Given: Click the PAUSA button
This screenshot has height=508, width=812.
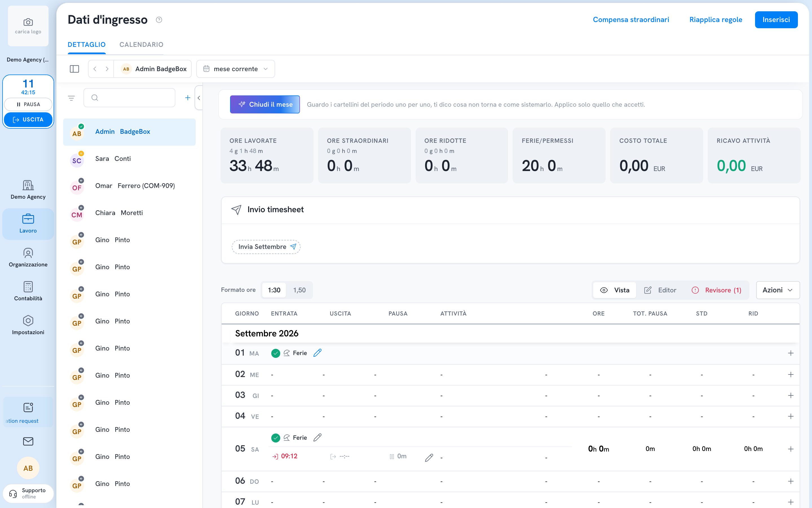Looking at the screenshot, I should click(28, 104).
